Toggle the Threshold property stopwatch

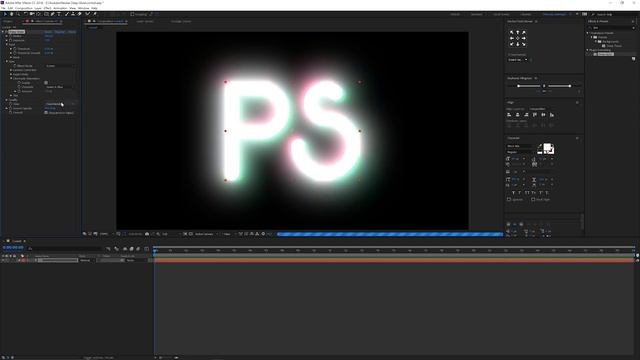click(15, 49)
